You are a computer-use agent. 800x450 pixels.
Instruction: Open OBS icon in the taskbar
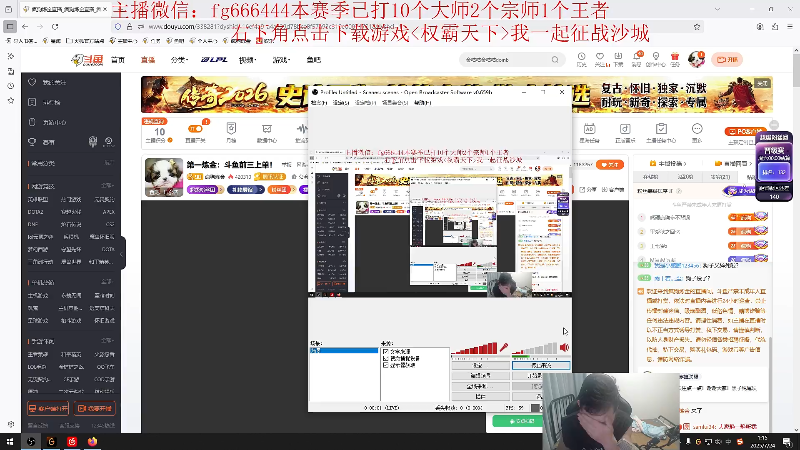(31, 441)
